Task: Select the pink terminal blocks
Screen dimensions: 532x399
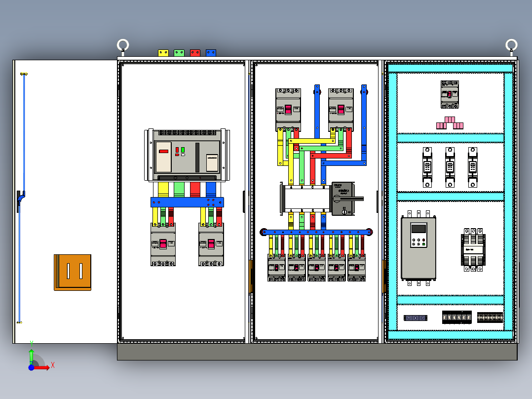Action: click(450, 123)
